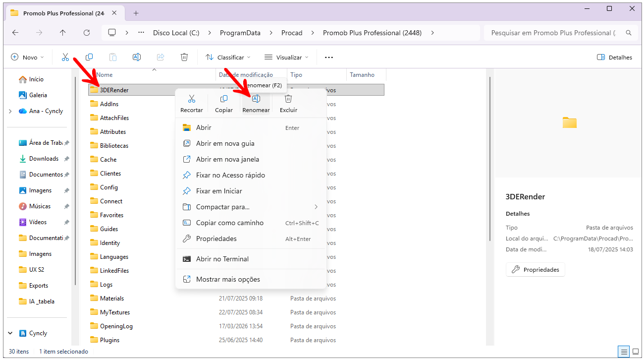Toggle the Detalhes pane button
The image size is (644, 360).
click(x=614, y=57)
